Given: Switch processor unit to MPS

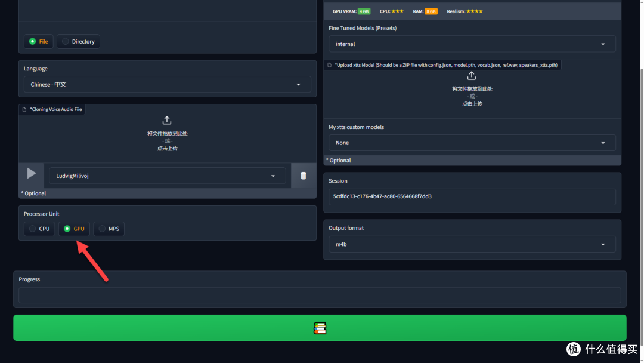Looking at the screenshot, I should coord(109,229).
